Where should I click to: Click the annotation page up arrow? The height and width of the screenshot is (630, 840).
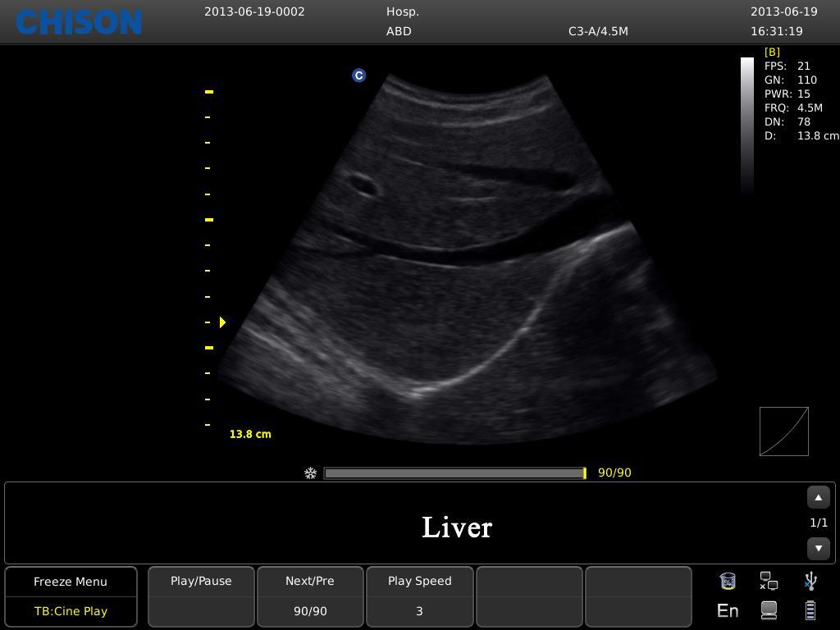818,497
